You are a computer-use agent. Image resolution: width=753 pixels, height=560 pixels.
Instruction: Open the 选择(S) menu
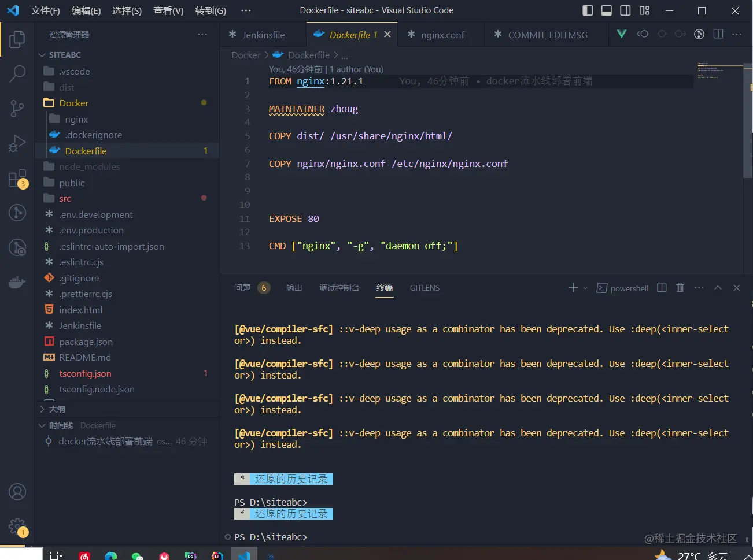click(127, 10)
